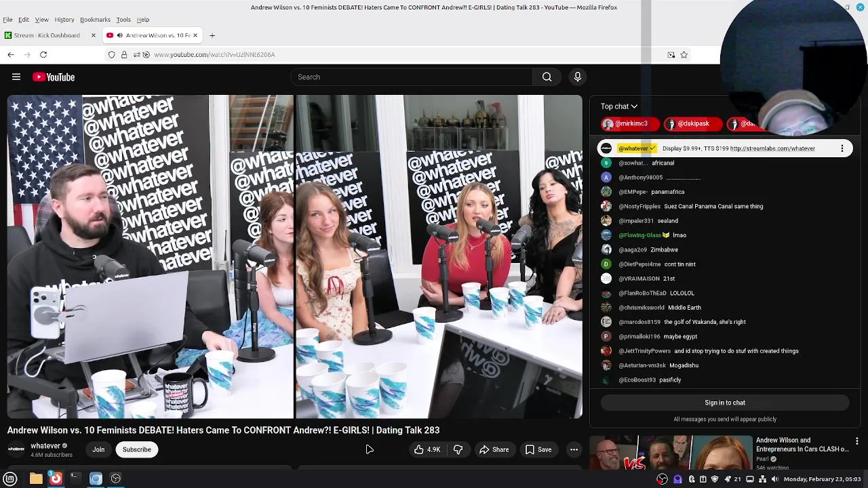Image resolution: width=868 pixels, height=488 pixels.
Task: Join the whatever channel membership
Action: [98, 449]
